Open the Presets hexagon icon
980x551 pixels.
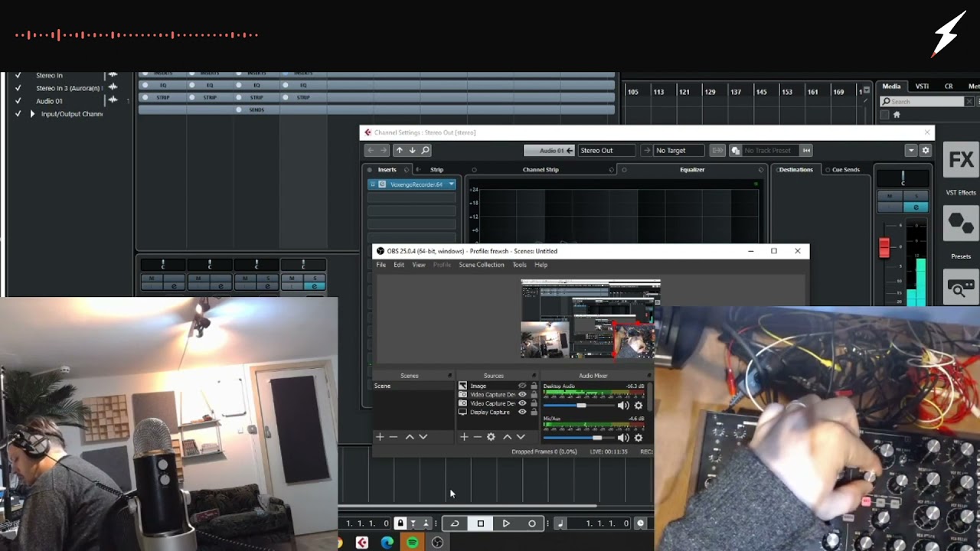(x=961, y=225)
